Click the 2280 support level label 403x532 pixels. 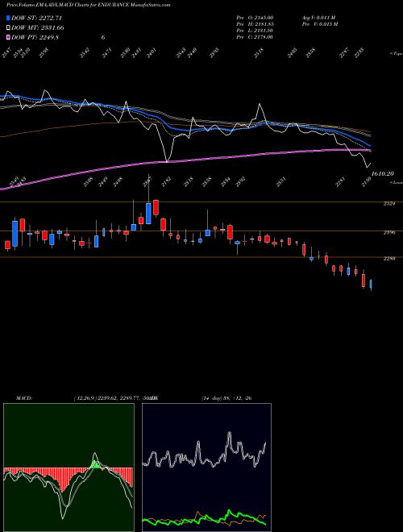click(x=389, y=259)
